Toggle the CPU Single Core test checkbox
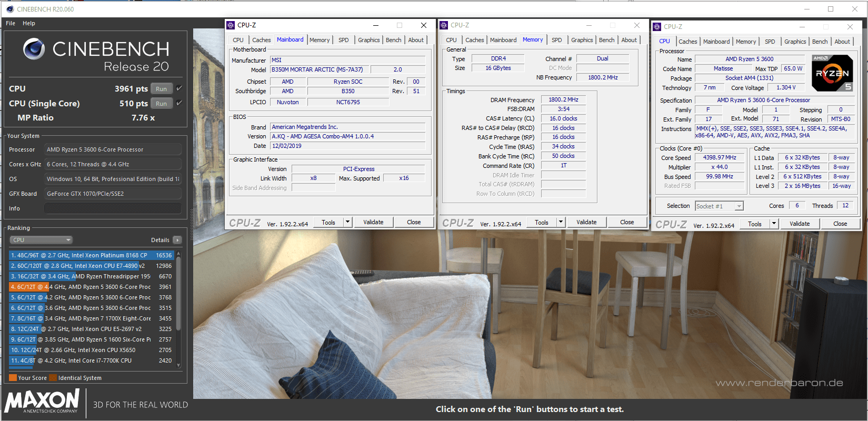This screenshot has height=421, width=868. pyautogui.click(x=179, y=103)
